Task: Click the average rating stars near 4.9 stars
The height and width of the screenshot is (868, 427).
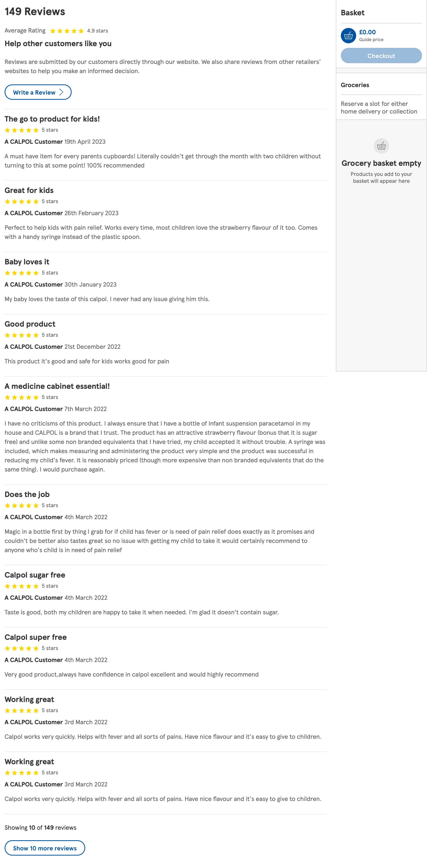Action: click(67, 31)
